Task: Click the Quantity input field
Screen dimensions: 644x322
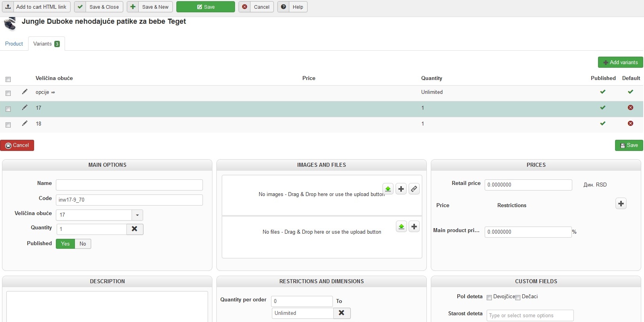Action: (x=92, y=229)
